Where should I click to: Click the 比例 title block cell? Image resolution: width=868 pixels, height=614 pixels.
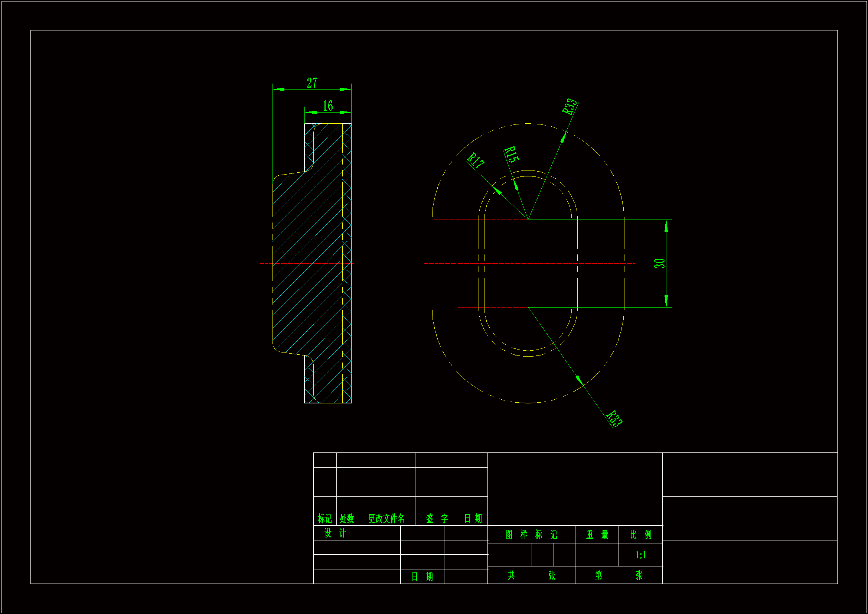[640, 535]
